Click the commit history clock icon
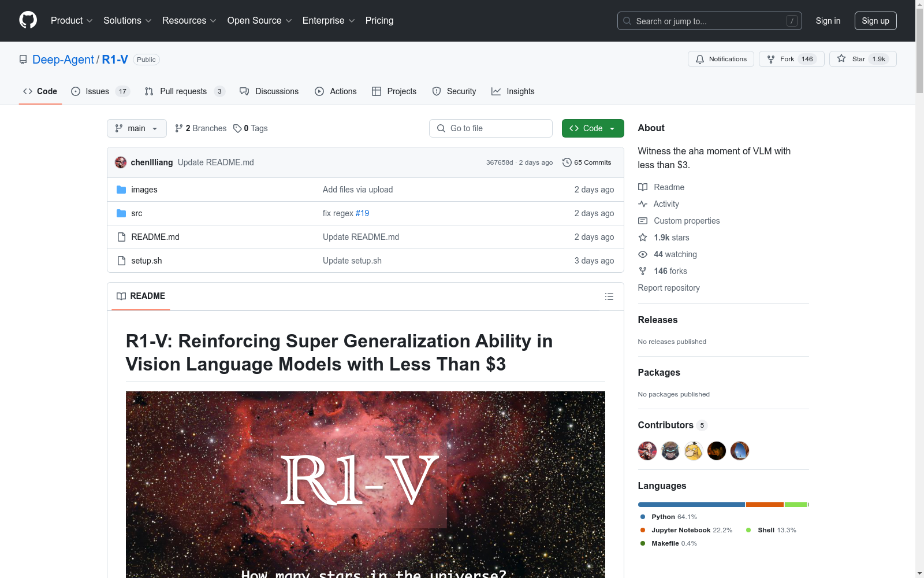Image resolution: width=924 pixels, height=578 pixels. point(567,162)
